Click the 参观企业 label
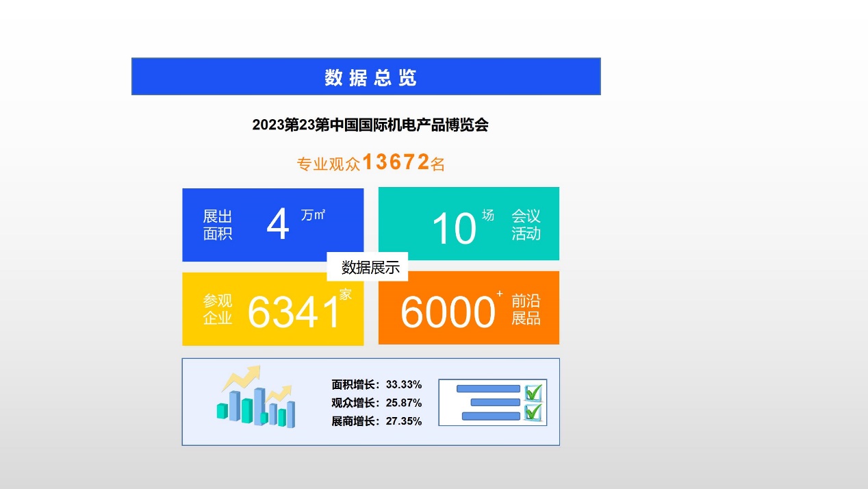868x489 pixels. 218,310
